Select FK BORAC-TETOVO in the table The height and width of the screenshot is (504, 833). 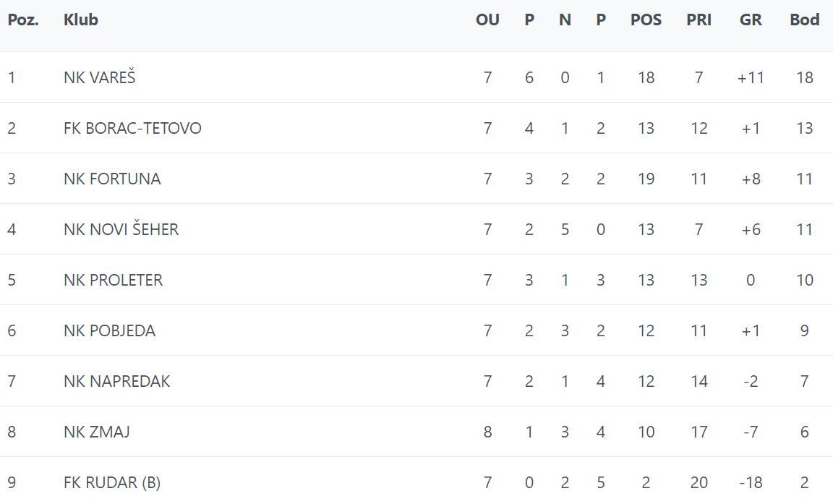click(132, 128)
